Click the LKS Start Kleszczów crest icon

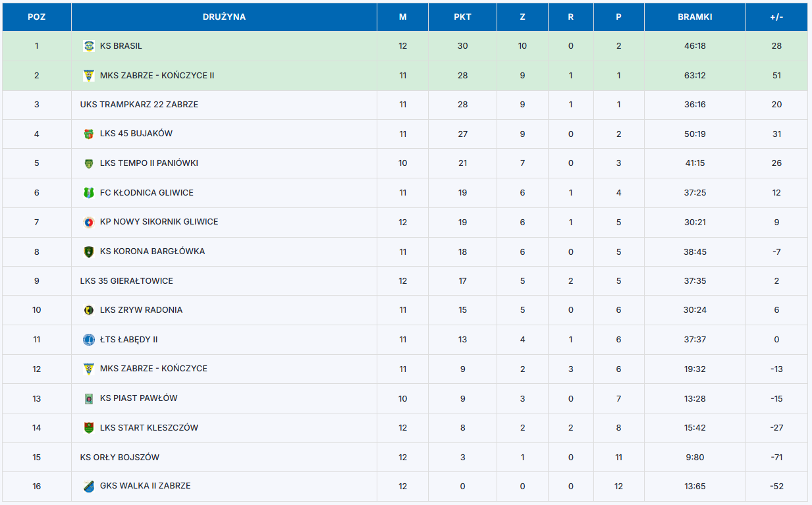89,428
